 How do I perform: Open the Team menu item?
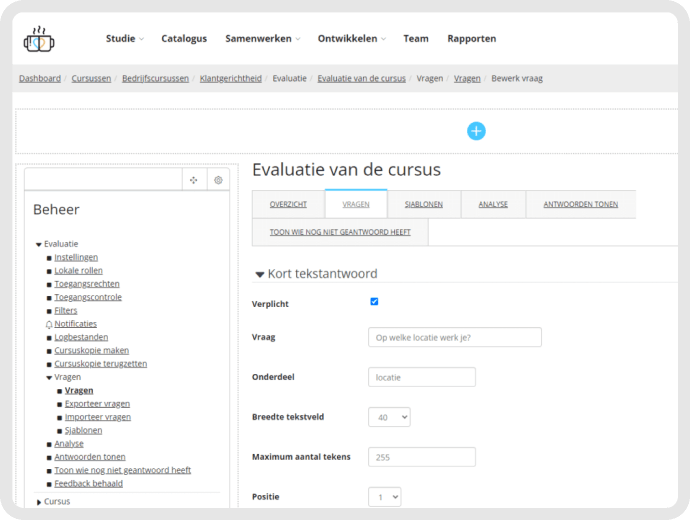point(416,39)
